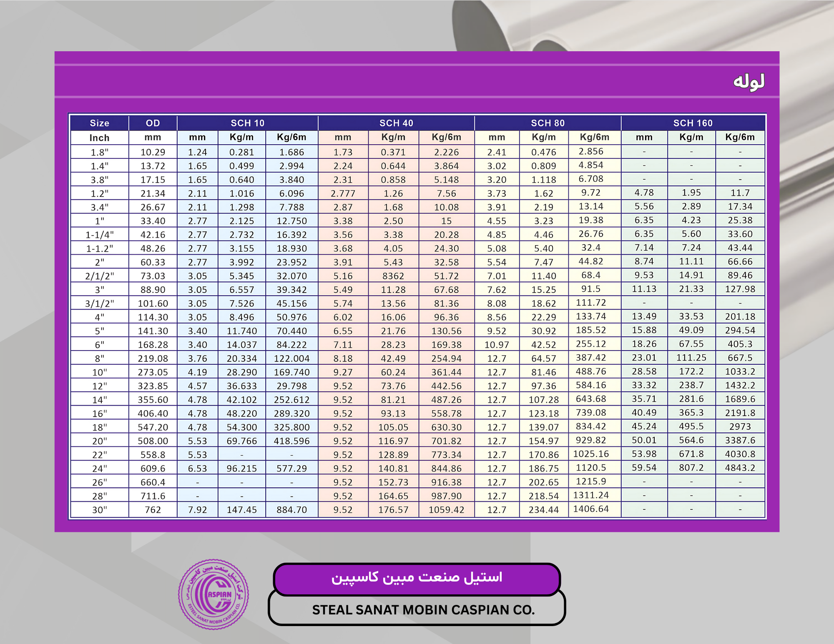Click the purple Persian company name banner

[417, 578]
